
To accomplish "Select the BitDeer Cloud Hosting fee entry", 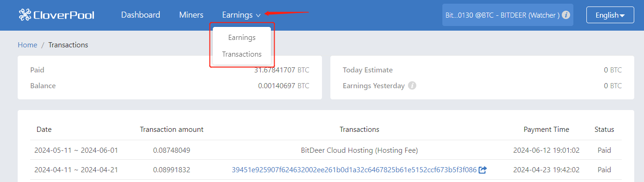I will (x=359, y=150).
